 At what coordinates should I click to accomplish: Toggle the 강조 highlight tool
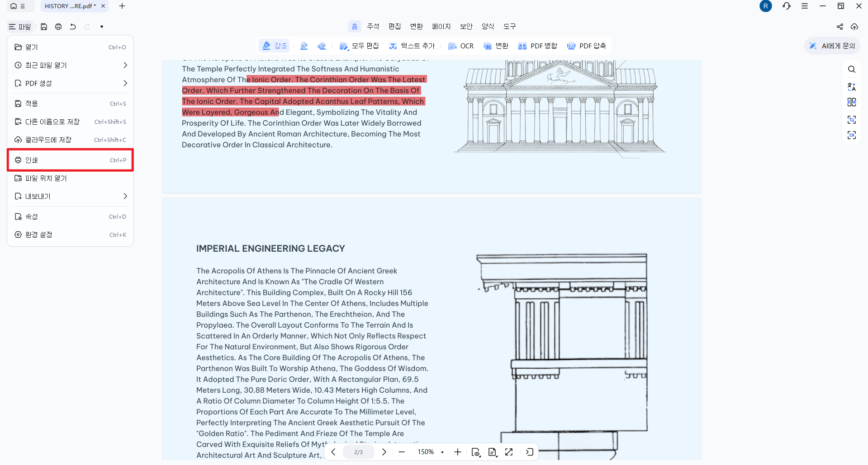(x=275, y=46)
